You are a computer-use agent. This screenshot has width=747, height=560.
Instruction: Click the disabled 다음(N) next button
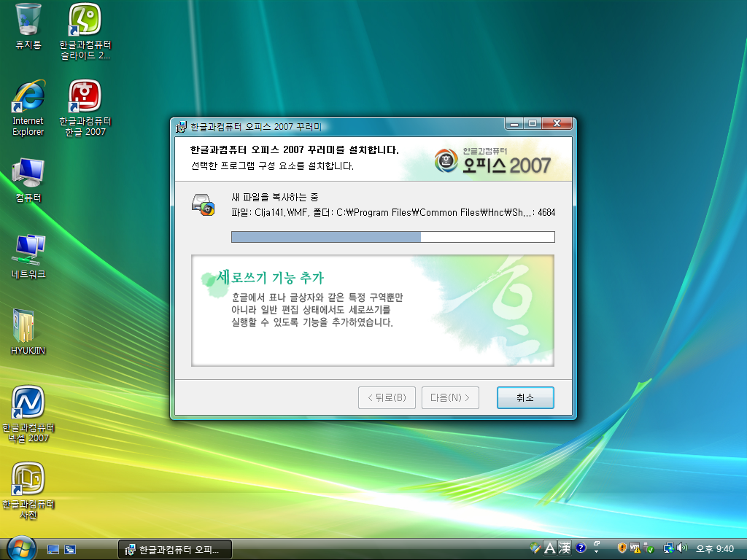tap(450, 397)
